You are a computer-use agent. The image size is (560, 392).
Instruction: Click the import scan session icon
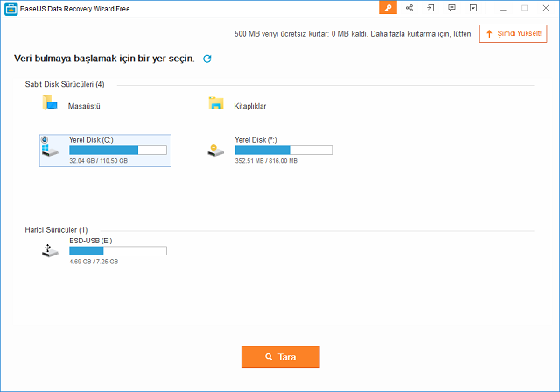click(431, 8)
